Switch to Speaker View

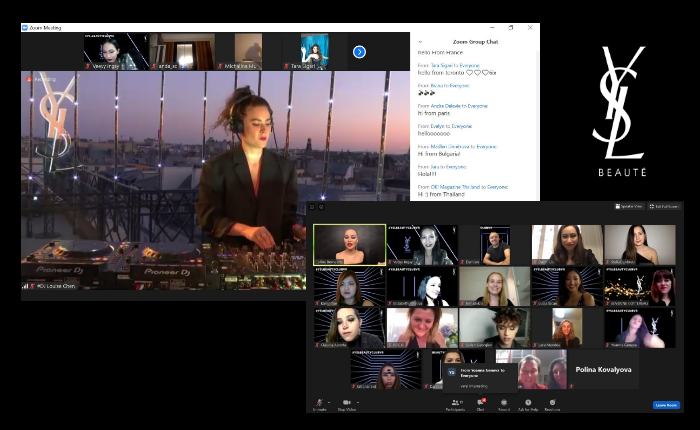pos(629,206)
